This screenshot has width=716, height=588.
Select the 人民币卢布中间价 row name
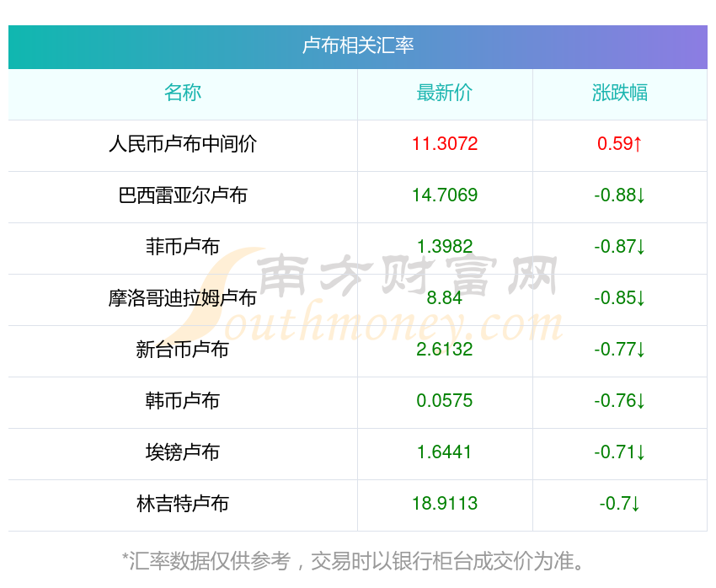click(183, 144)
